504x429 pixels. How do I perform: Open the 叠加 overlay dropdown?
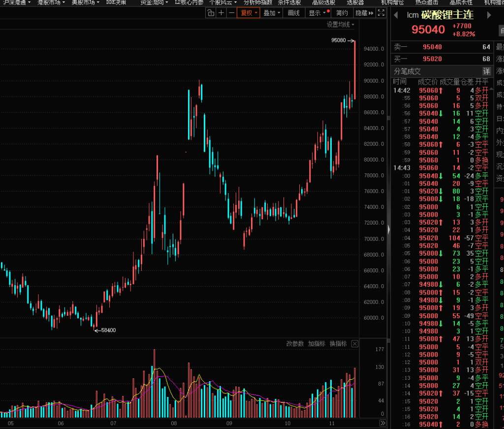[272, 13]
